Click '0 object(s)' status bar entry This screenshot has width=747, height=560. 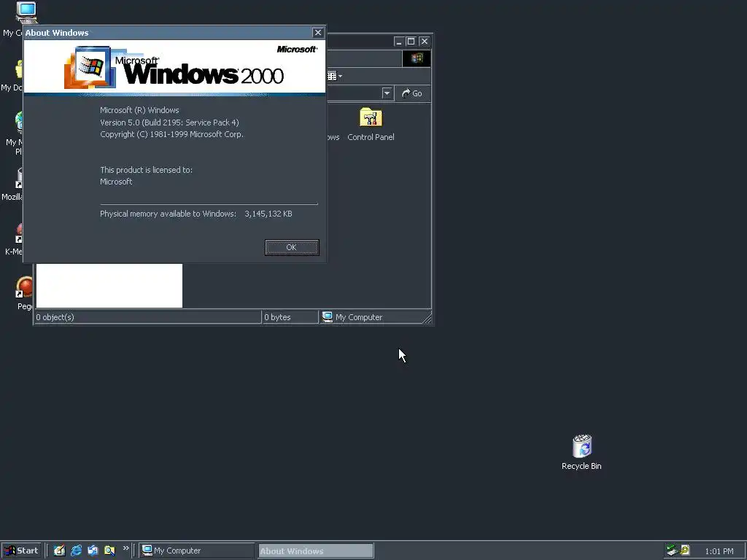147,317
